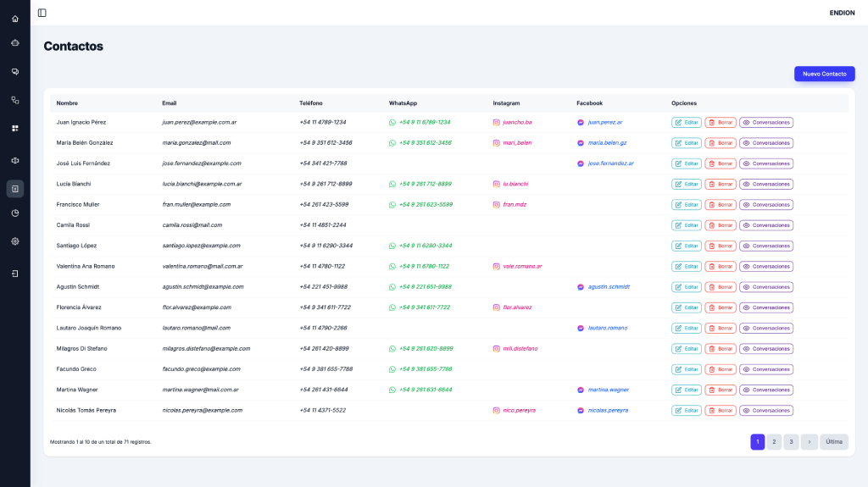
Task: View conversations for Juan Ignacio Pérez
Action: point(766,122)
